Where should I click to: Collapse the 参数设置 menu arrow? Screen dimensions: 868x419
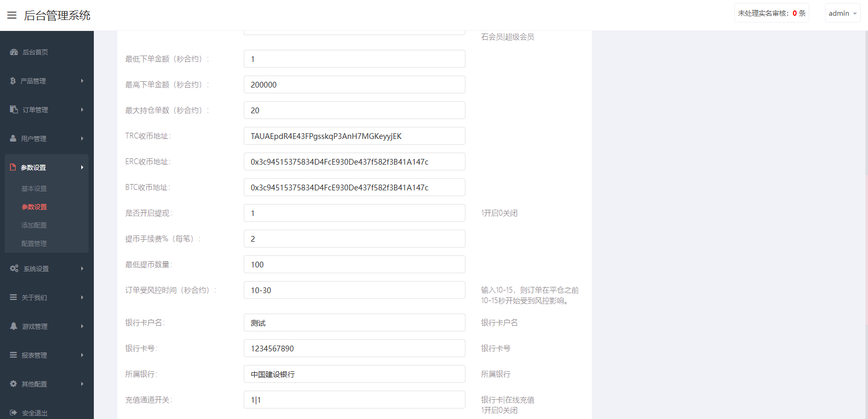[x=82, y=167]
